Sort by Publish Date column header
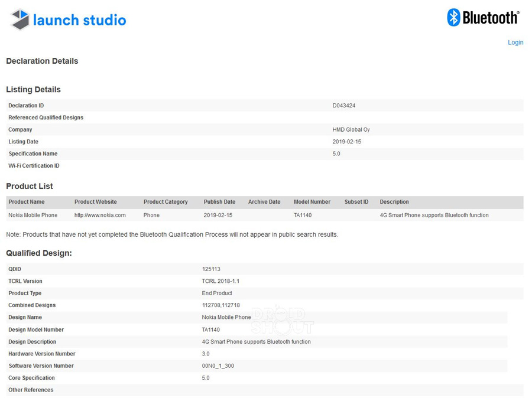532x398 pixels. tap(219, 202)
